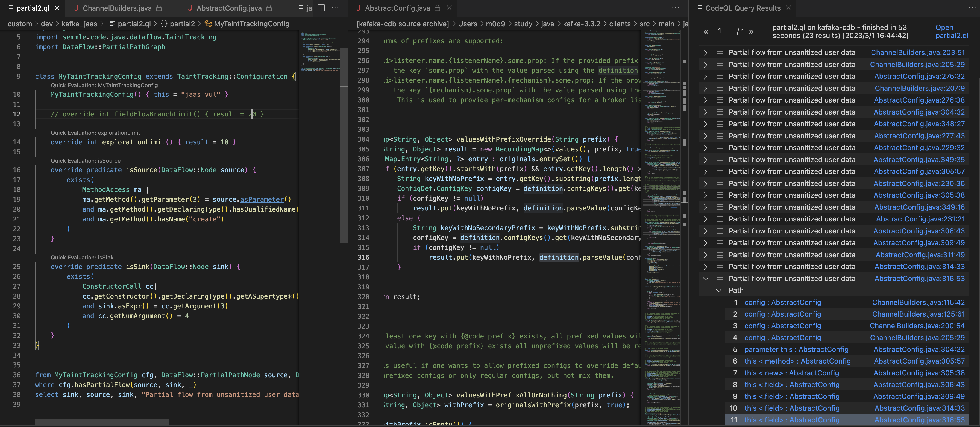
Task: Expand result ChannelBuilders.java:205:29 row
Action: point(705,65)
